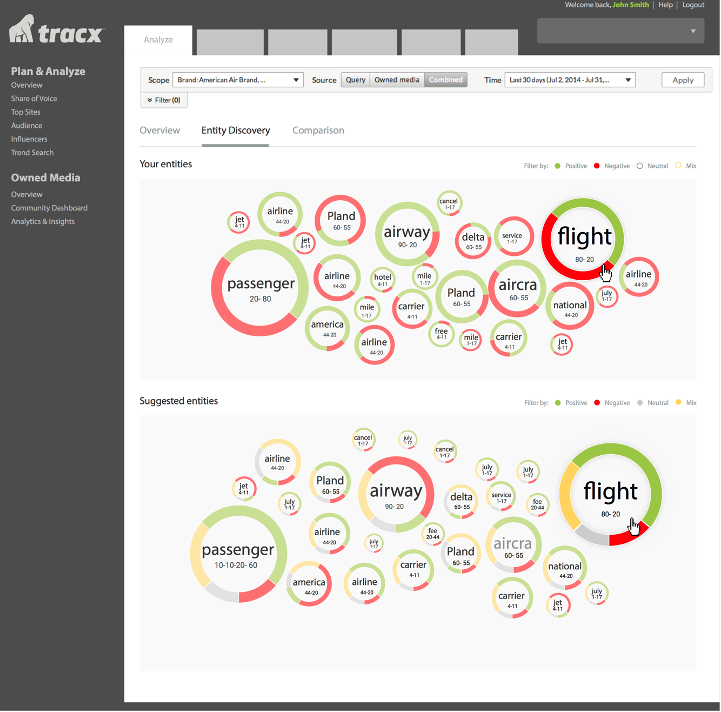The height and width of the screenshot is (712, 721).
Task: Select hotel bubble in Your entities
Action: [383, 280]
